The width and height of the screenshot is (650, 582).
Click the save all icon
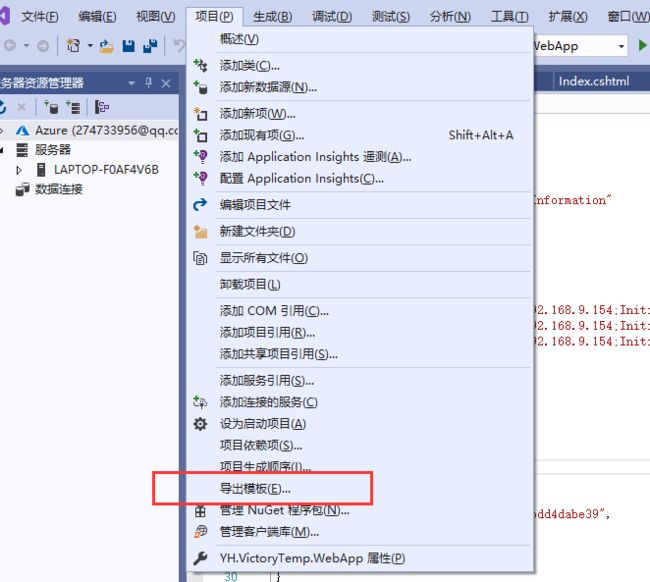(150, 46)
